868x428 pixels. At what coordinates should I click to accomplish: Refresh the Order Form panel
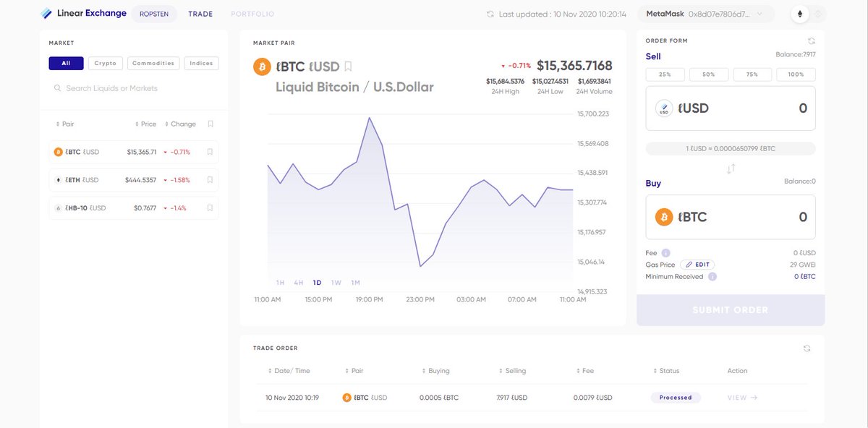click(x=812, y=41)
